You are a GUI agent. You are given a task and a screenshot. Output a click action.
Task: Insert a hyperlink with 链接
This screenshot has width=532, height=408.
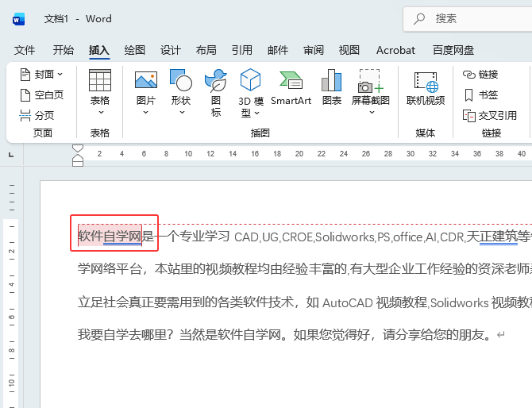tap(480, 75)
